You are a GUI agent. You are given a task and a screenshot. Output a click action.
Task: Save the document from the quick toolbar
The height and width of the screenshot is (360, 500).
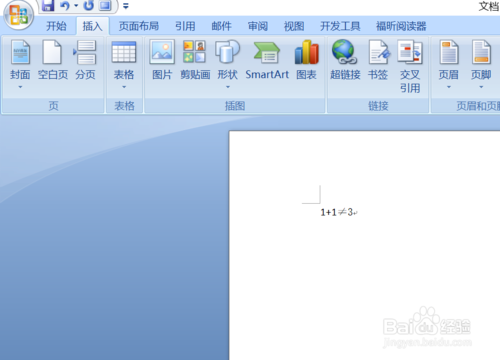(48, 5)
